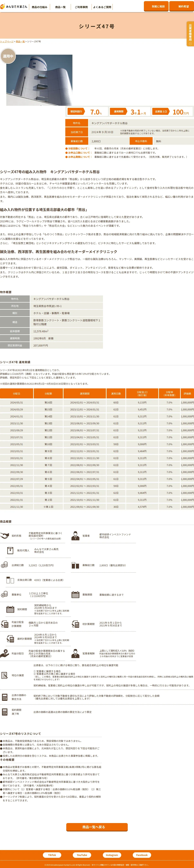Click the 気軽に相談 button

(x=156, y=6)
